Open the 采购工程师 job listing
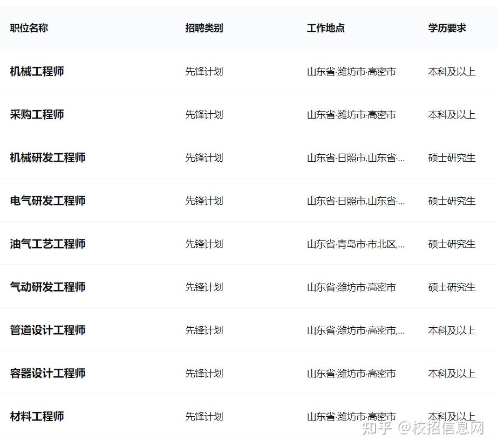 click(x=37, y=114)
